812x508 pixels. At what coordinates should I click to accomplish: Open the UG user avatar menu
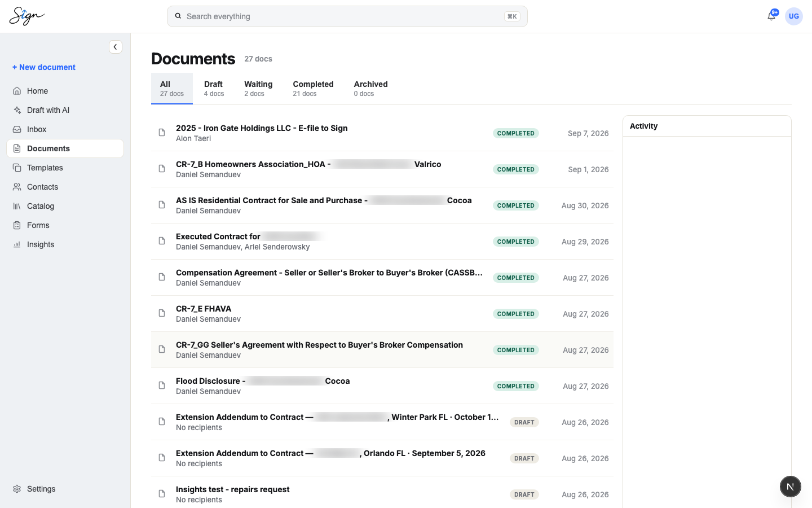pyautogui.click(x=794, y=16)
